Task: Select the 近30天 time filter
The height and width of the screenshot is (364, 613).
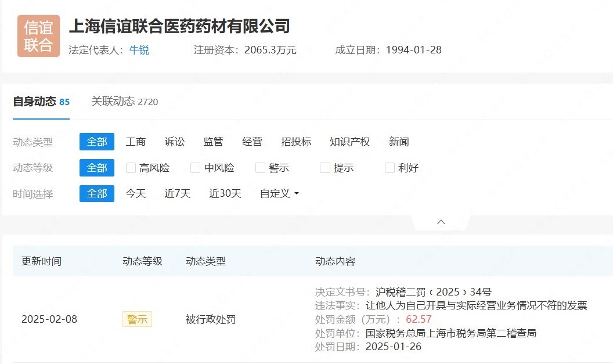Action: [224, 193]
